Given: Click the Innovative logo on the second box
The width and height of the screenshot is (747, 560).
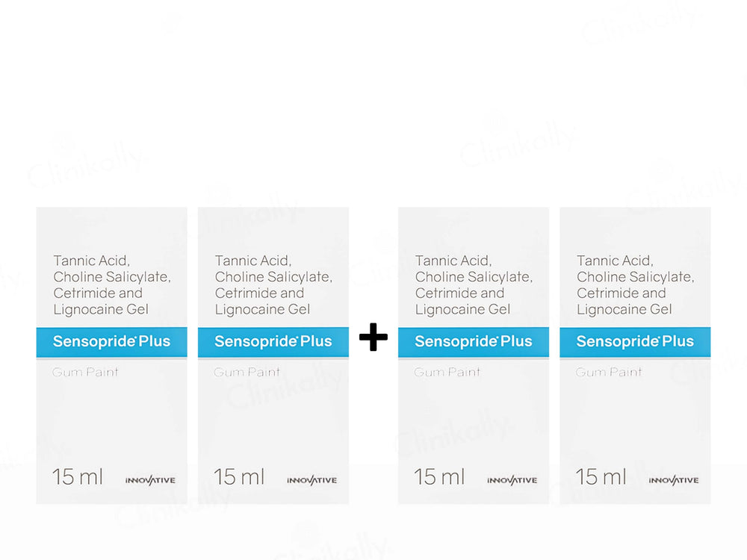Looking at the screenshot, I should tap(311, 480).
